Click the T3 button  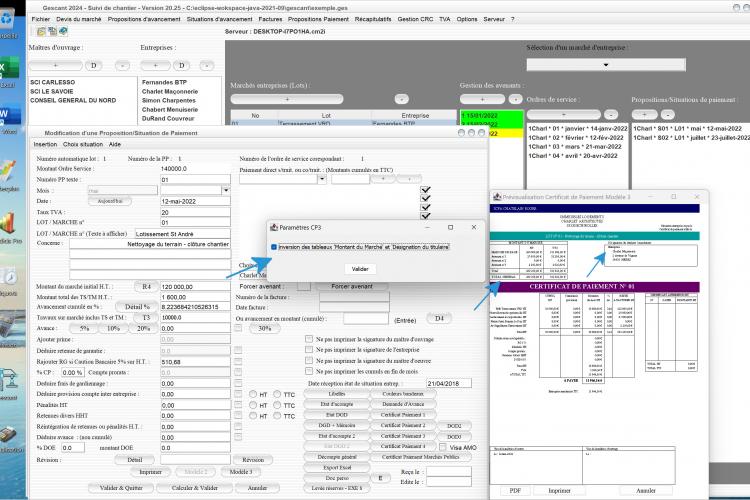click(x=146, y=317)
